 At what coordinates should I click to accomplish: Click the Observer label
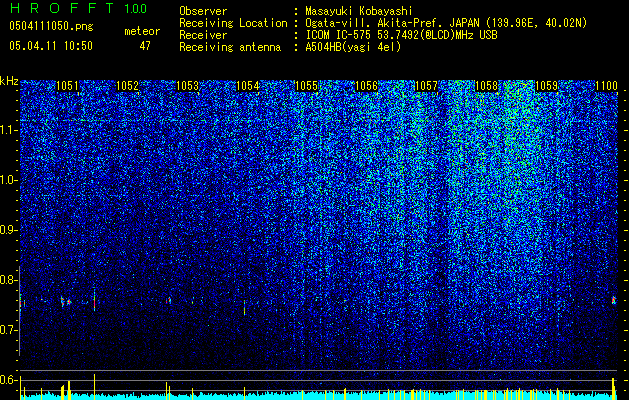click(203, 11)
